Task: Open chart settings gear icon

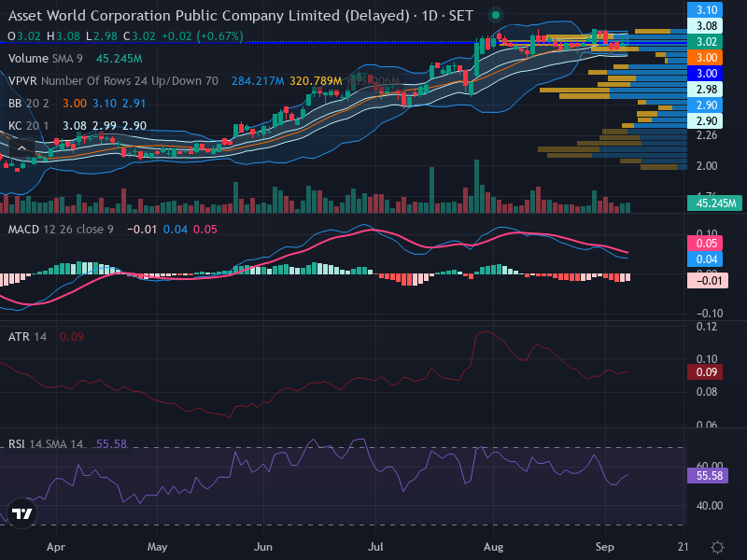Action: point(717,547)
